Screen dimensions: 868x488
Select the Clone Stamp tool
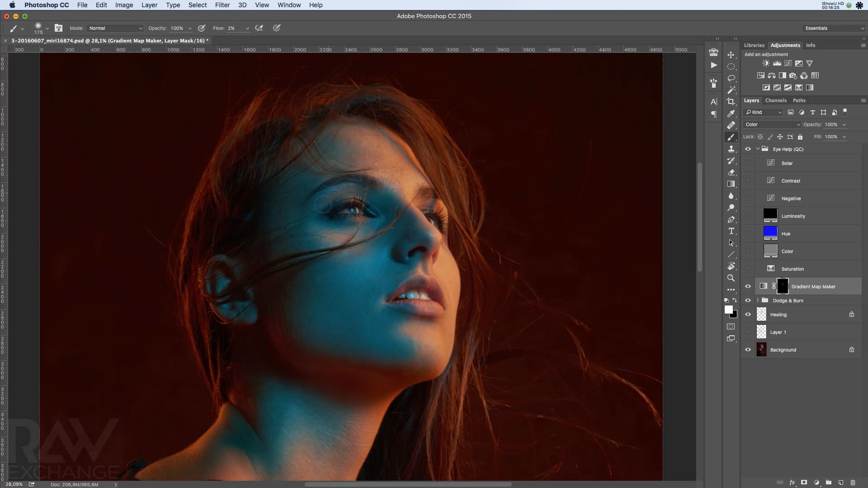pyautogui.click(x=731, y=149)
